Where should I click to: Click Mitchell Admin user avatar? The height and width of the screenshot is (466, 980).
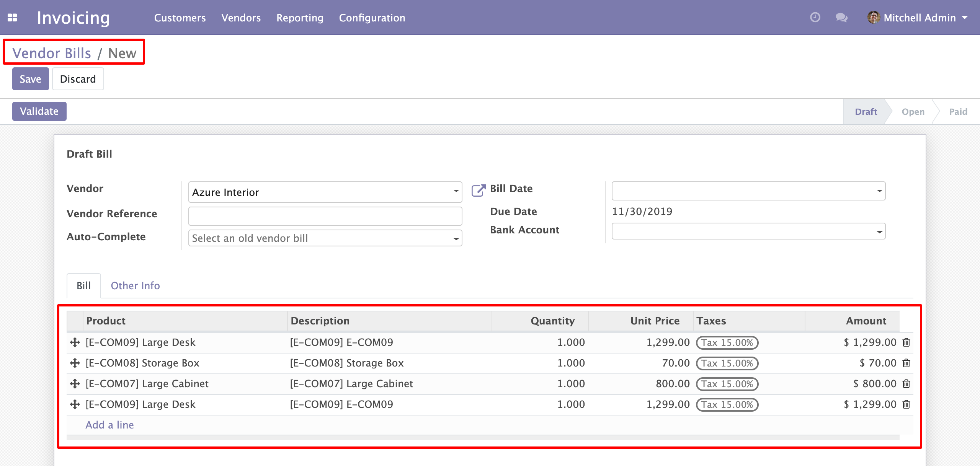[x=873, y=18]
